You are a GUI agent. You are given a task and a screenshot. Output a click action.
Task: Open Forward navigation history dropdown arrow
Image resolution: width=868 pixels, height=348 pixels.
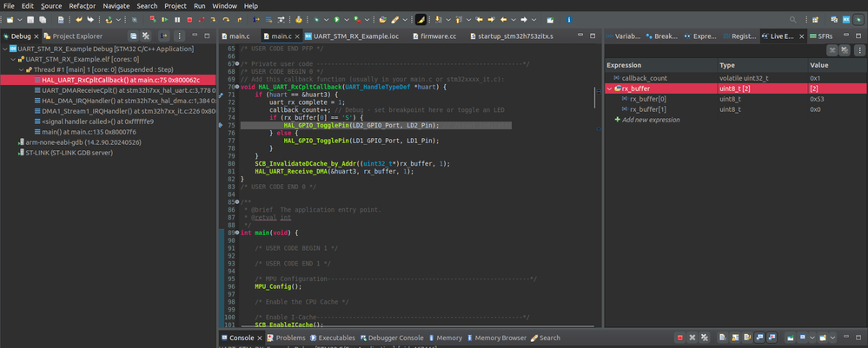pyautogui.click(x=533, y=19)
